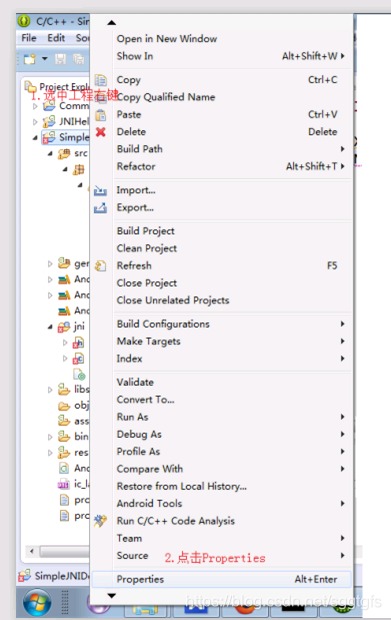The image size is (391, 620).
Task: Choose Restore from Local History...
Action: (222, 486)
